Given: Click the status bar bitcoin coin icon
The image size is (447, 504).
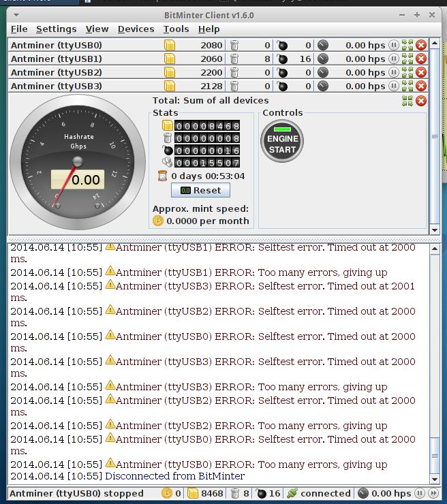Looking at the screenshot, I should 167,493.
